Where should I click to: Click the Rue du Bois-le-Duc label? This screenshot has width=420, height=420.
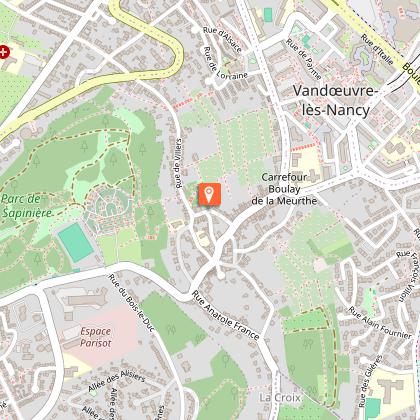[x=132, y=303]
